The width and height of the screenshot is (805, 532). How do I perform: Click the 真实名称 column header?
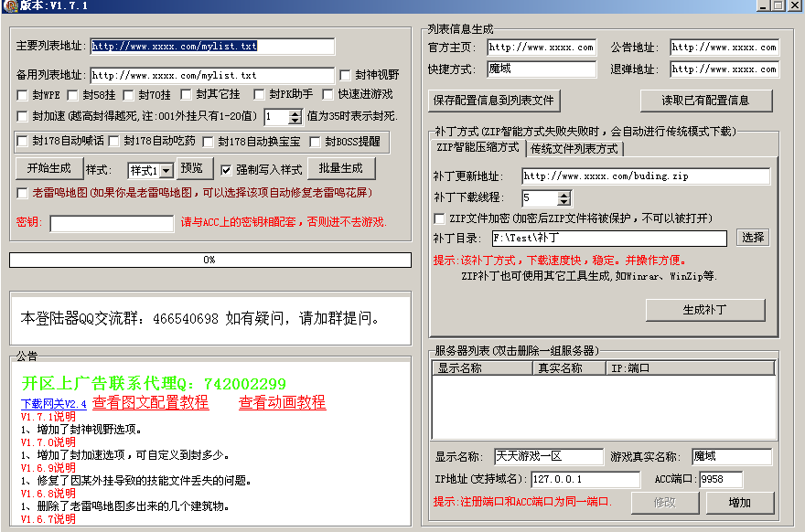coord(569,368)
